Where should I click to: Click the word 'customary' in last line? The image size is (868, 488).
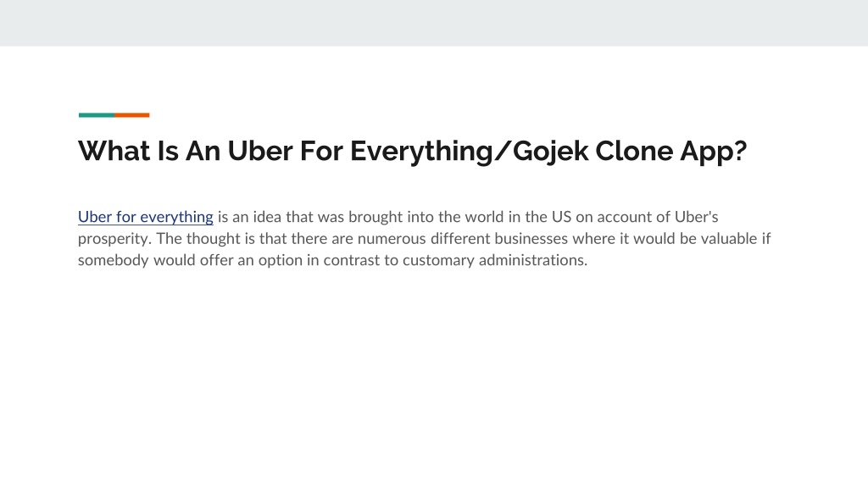point(438,261)
